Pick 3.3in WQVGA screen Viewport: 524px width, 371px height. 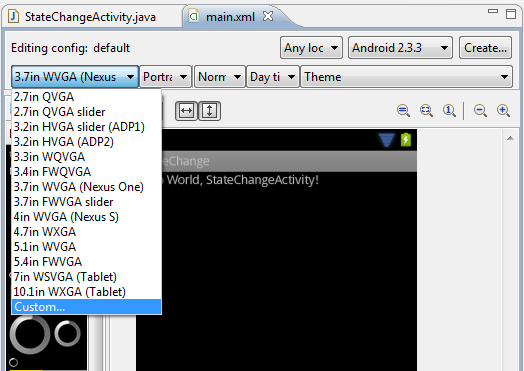(x=86, y=157)
